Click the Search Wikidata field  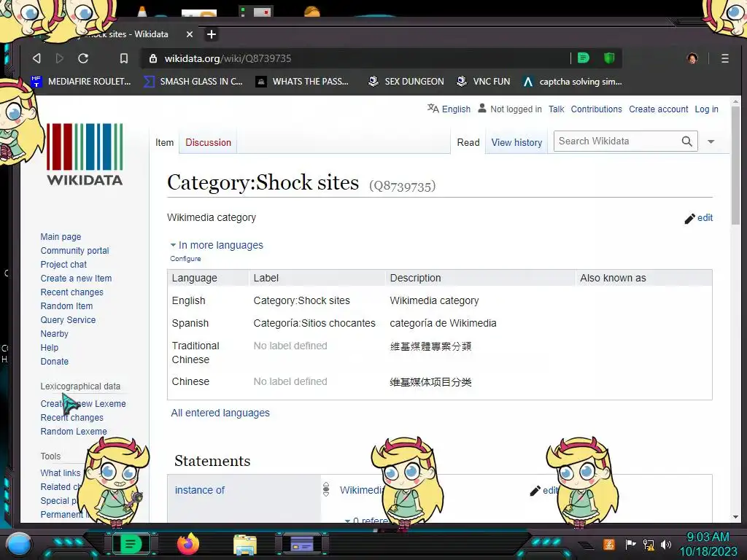[x=617, y=141]
